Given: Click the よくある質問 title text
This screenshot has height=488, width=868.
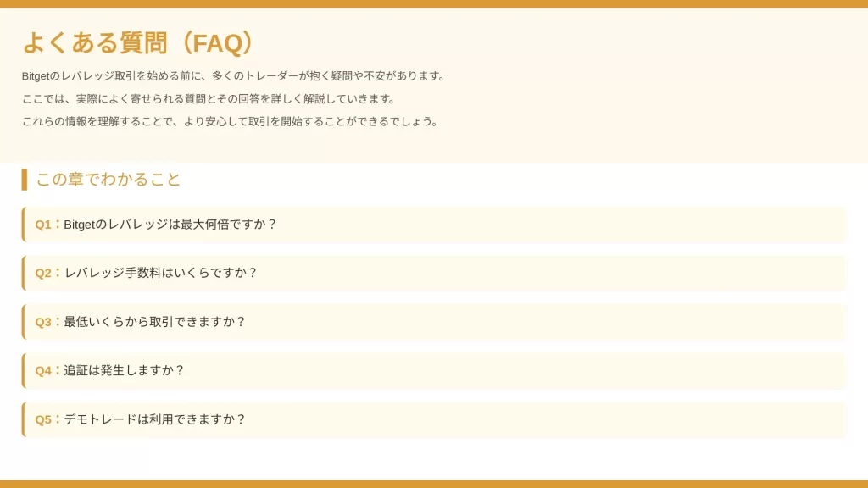Looking at the screenshot, I should click(94, 42).
